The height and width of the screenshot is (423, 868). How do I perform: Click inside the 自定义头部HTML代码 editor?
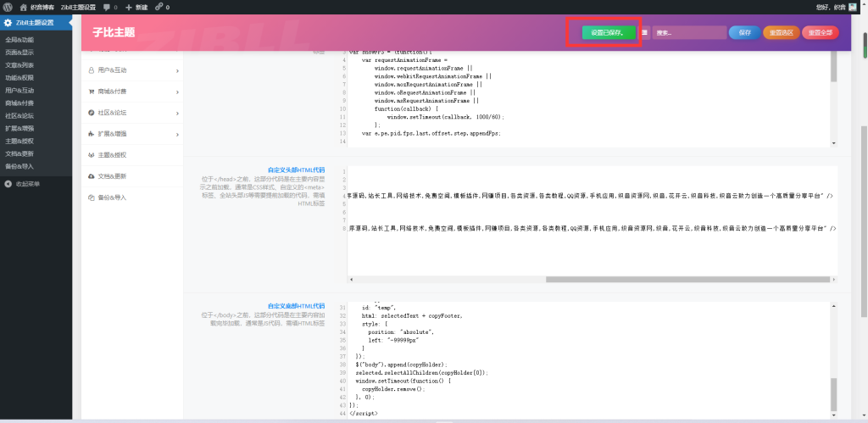coord(591,220)
